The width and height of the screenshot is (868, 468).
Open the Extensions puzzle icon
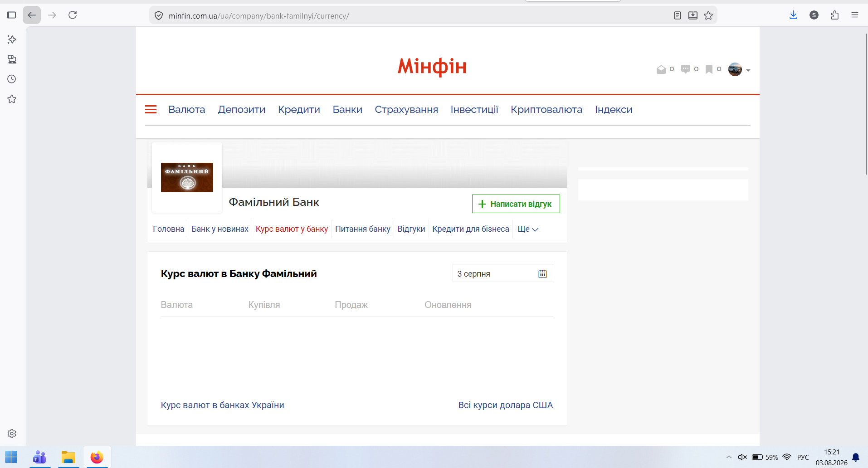click(834, 15)
